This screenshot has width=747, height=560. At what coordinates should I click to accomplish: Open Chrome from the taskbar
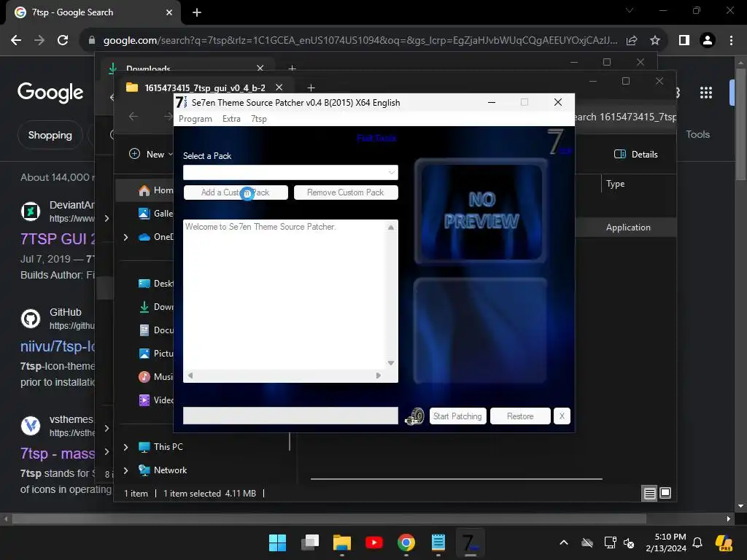click(x=406, y=542)
